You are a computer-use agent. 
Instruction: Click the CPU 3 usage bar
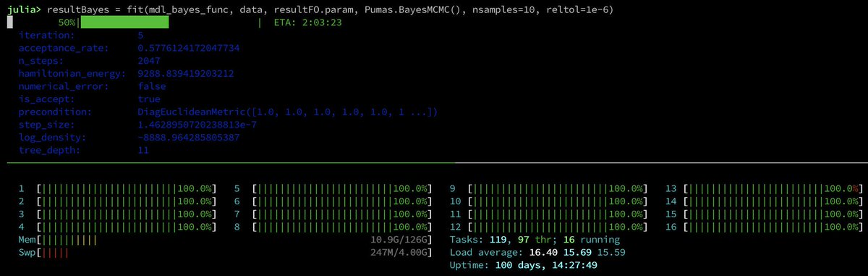127,214
